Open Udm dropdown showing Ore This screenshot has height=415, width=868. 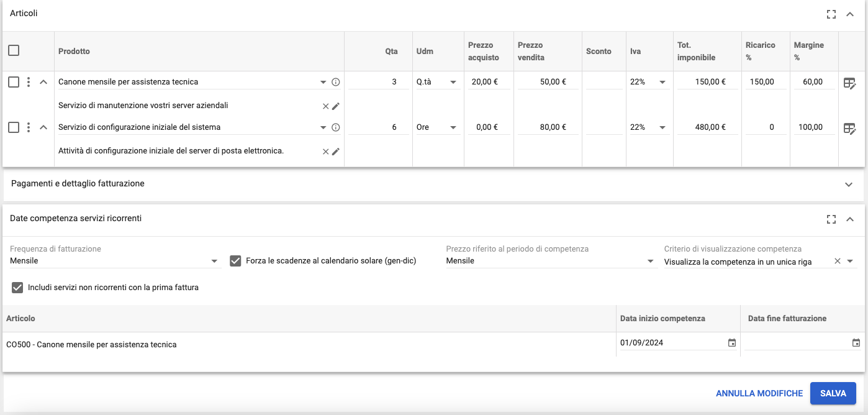pos(453,128)
